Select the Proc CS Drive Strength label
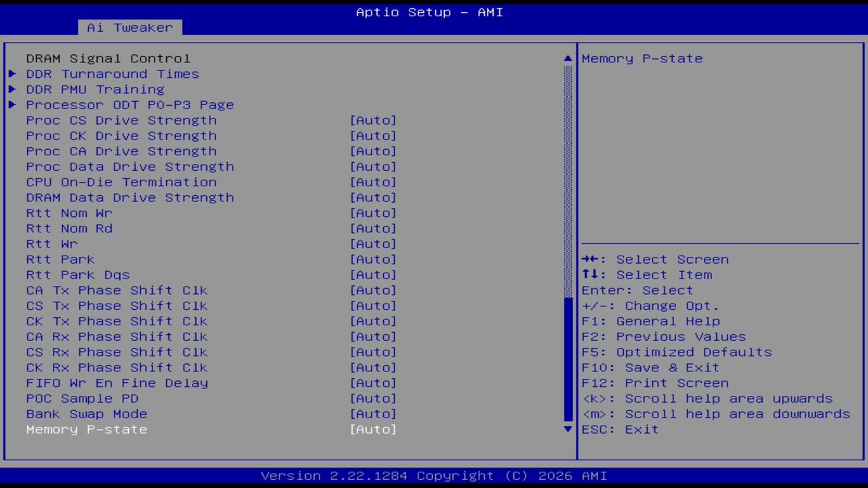Viewport: 868px width, 488px height. tap(121, 121)
